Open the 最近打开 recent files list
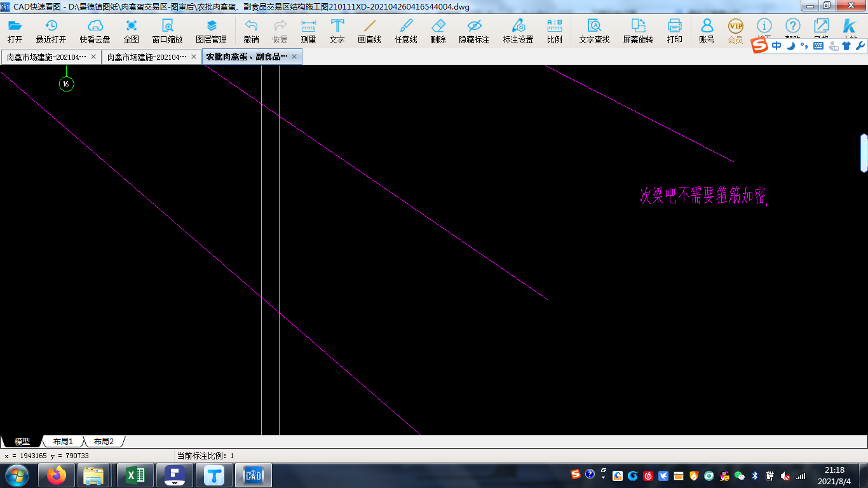Image resolution: width=868 pixels, height=488 pixels. coord(51,31)
